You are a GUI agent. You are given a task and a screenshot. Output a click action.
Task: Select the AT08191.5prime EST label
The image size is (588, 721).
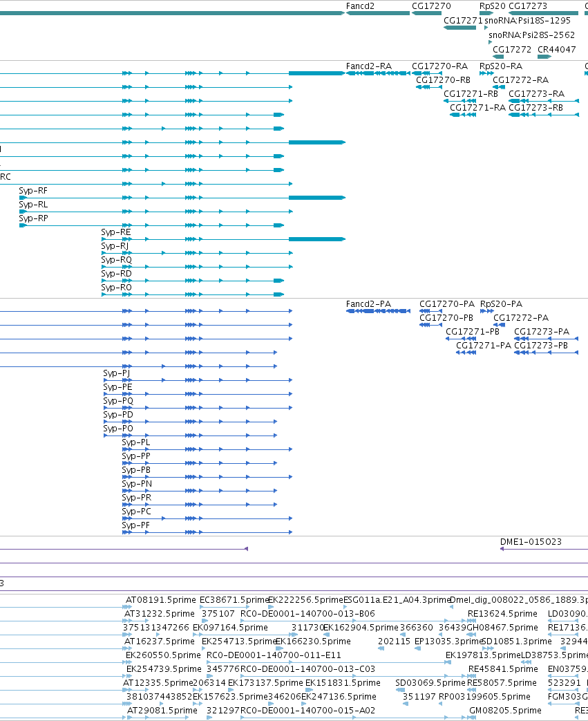[161, 600]
